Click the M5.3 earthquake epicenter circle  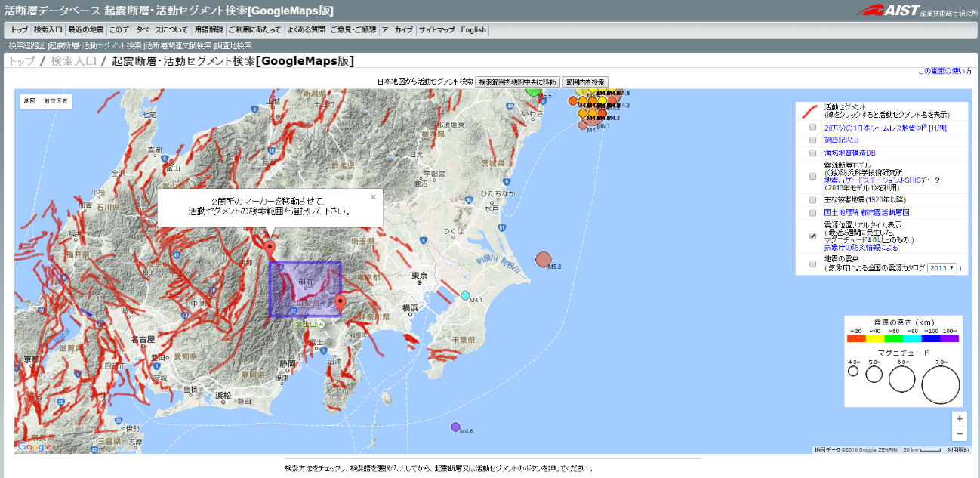tap(544, 260)
